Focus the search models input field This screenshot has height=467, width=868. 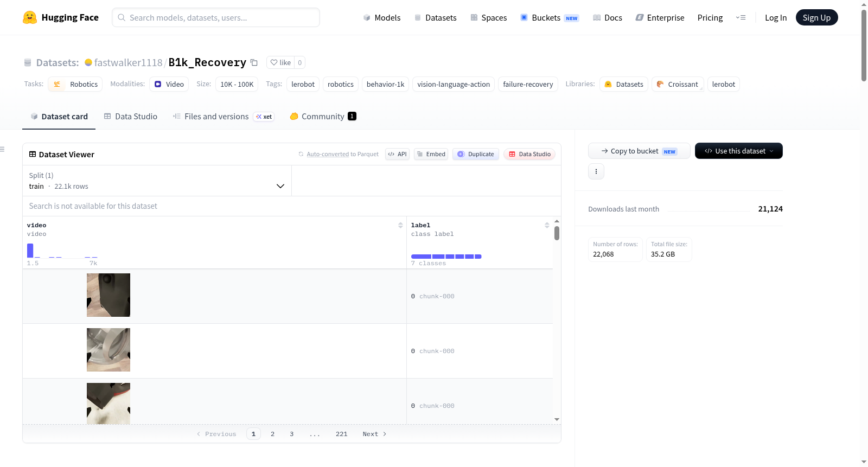point(216,17)
